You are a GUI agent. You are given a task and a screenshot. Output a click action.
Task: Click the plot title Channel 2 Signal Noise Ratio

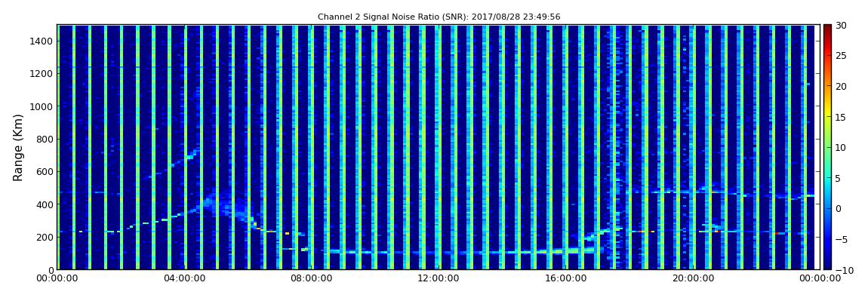[439, 17]
